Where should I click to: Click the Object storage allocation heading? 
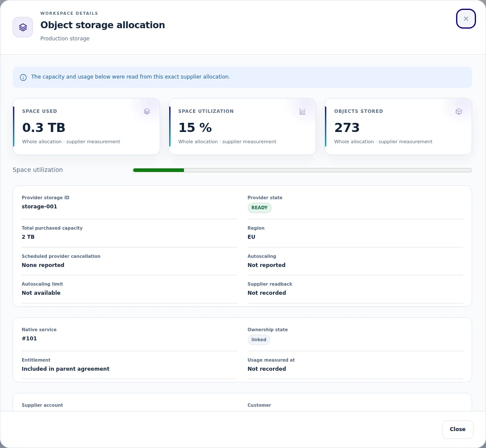click(x=102, y=25)
